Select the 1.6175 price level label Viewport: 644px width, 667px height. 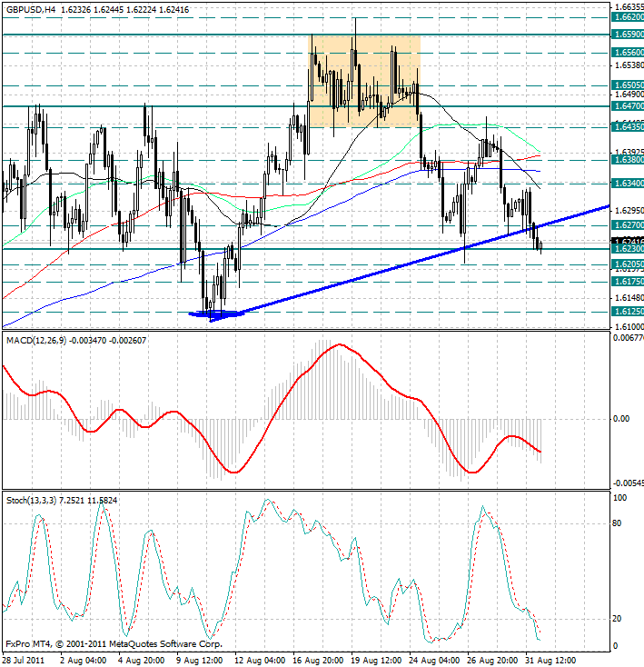(x=628, y=282)
